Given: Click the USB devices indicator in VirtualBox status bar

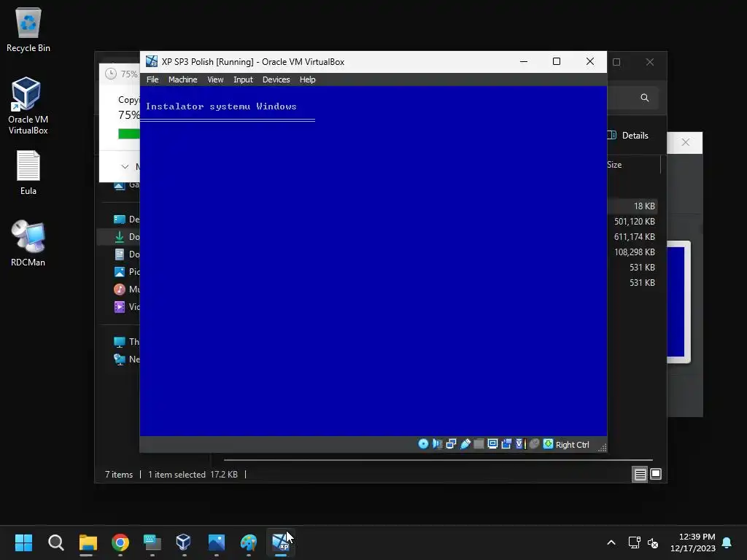Looking at the screenshot, I should point(465,444).
